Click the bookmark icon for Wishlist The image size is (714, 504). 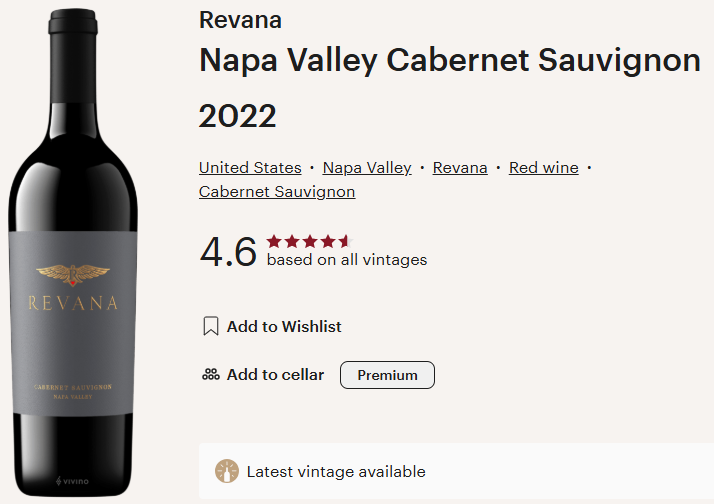(x=211, y=326)
